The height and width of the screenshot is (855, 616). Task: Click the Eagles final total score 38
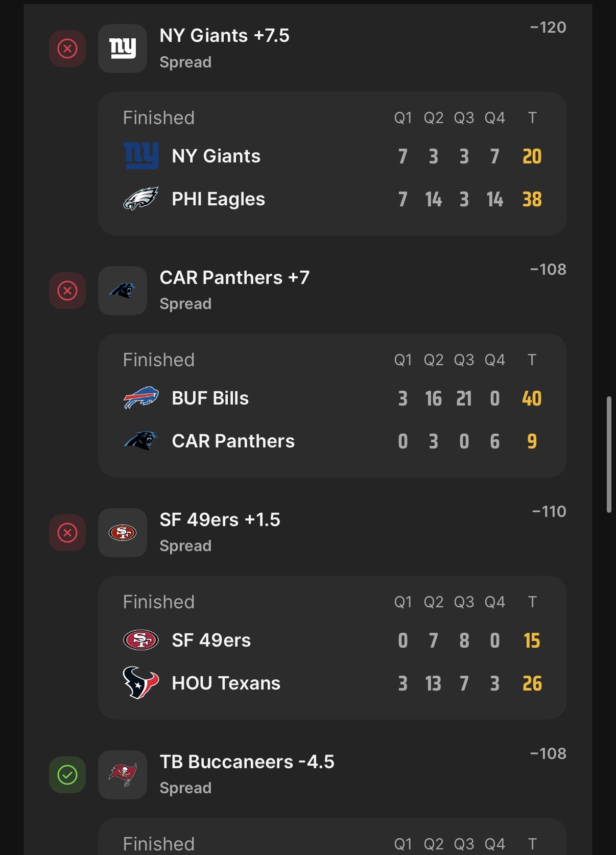532,199
